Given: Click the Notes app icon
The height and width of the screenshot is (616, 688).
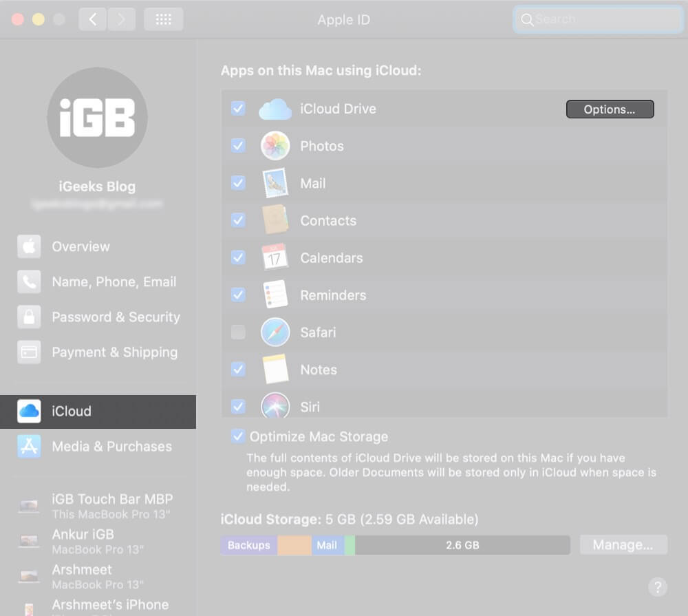Looking at the screenshot, I should pyautogui.click(x=275, y=369).
